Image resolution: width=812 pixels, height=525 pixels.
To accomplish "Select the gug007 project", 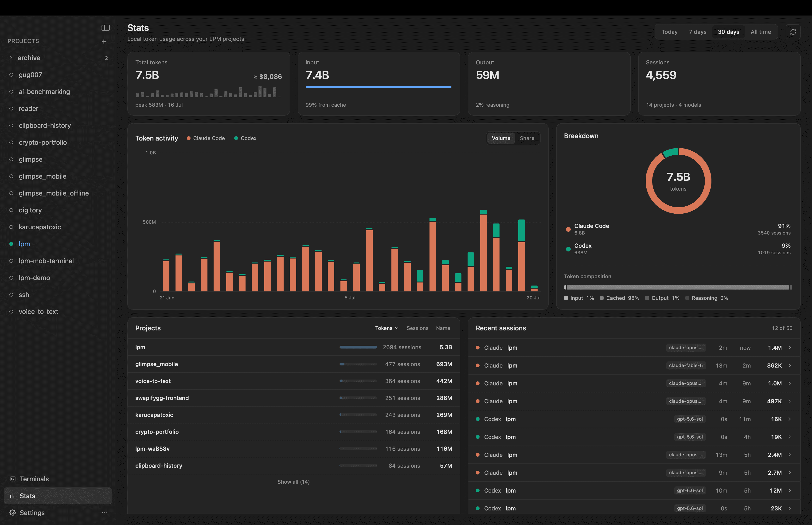I will (x=58, y=75).
